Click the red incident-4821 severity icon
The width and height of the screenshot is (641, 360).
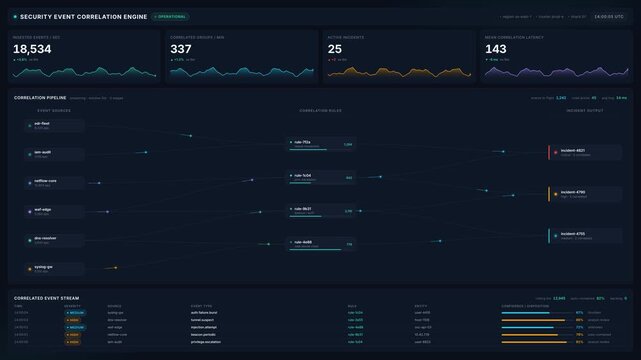coord(555,152)
